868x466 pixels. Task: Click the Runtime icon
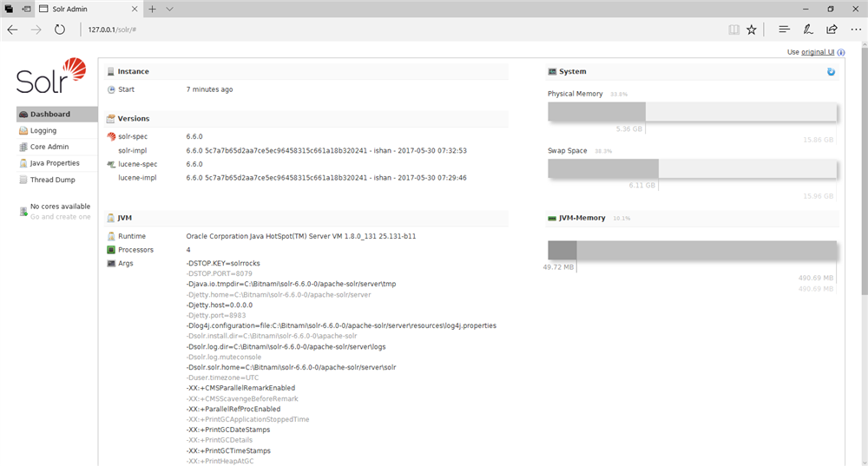pyautogui.click(x=111, y=236)
